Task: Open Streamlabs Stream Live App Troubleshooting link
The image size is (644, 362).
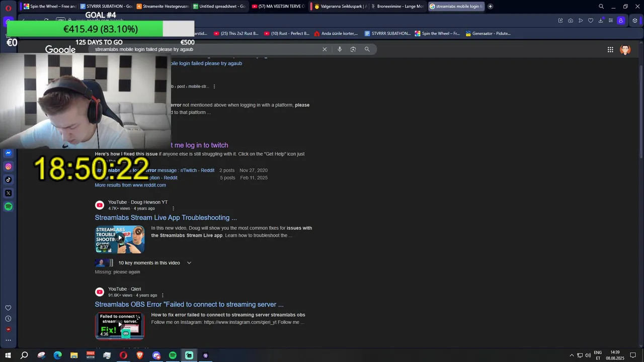Action: [x=166, y=218]
